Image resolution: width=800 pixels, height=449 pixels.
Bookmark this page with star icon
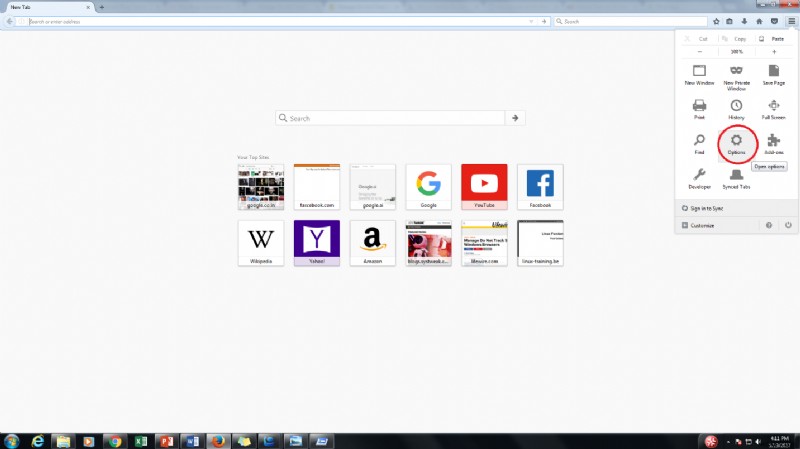[716, 21]
